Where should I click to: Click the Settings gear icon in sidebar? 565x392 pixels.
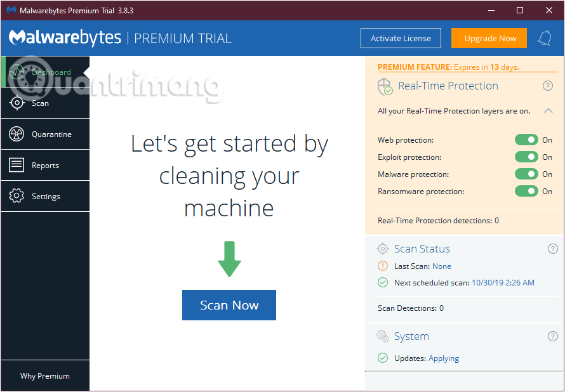click(17, 196)
